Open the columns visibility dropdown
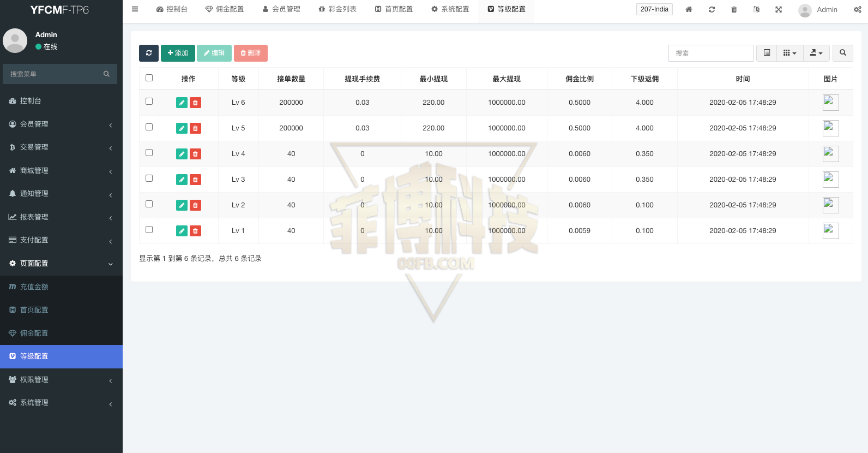Screen dimensions: 868x453 click(790, 53)
